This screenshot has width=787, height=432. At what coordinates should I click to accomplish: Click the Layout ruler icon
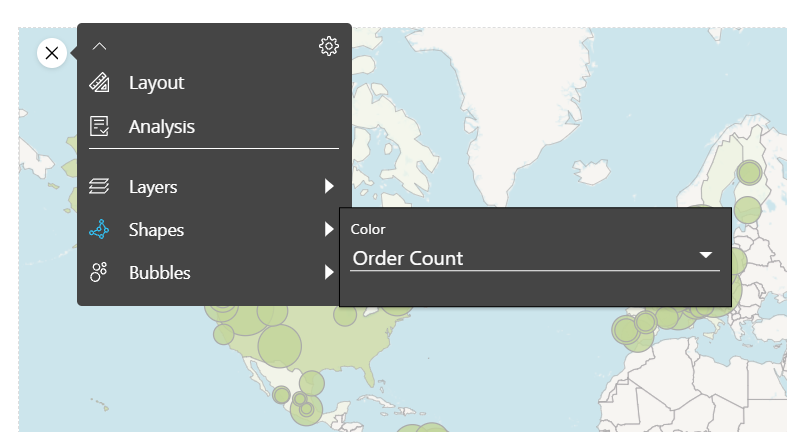click(99, 82)
